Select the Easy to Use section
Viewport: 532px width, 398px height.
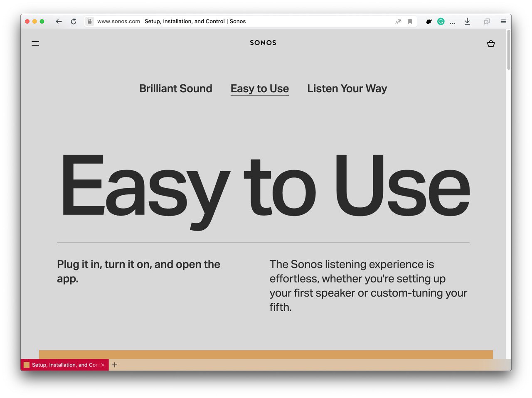tap(260, 88)
